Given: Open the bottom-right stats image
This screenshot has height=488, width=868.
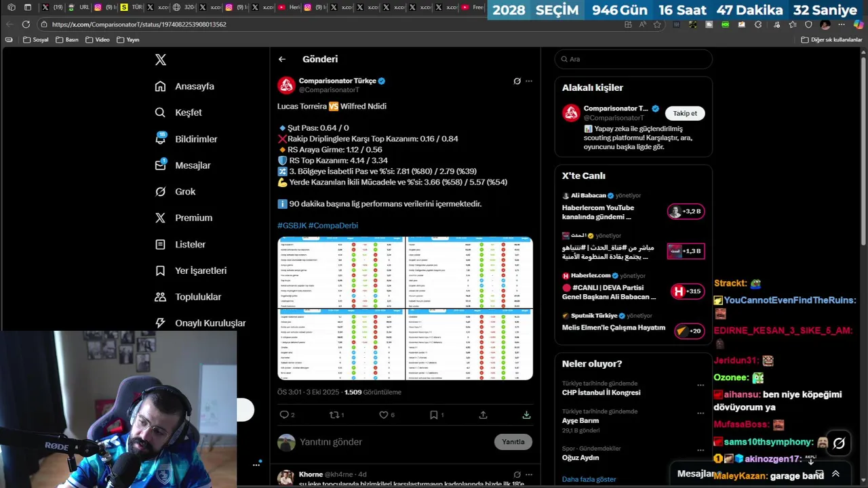Looking at the screenshot, I should coord(469,344).
